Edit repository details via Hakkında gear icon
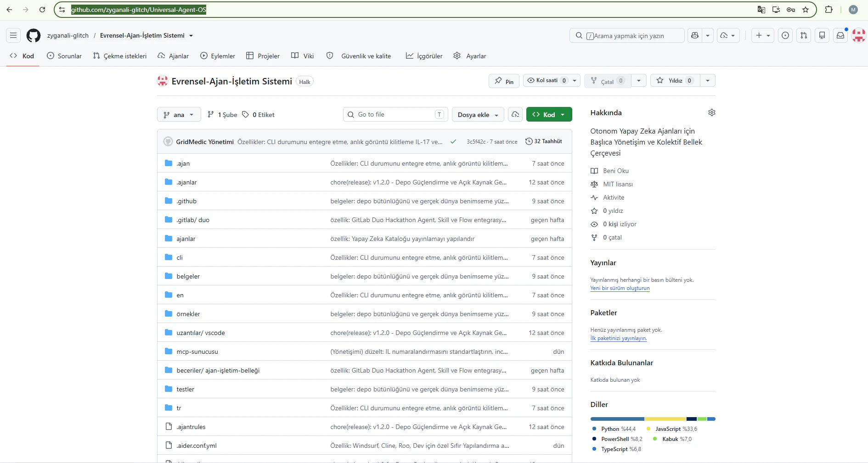The image size is (868, 463). tap(711, 112)
